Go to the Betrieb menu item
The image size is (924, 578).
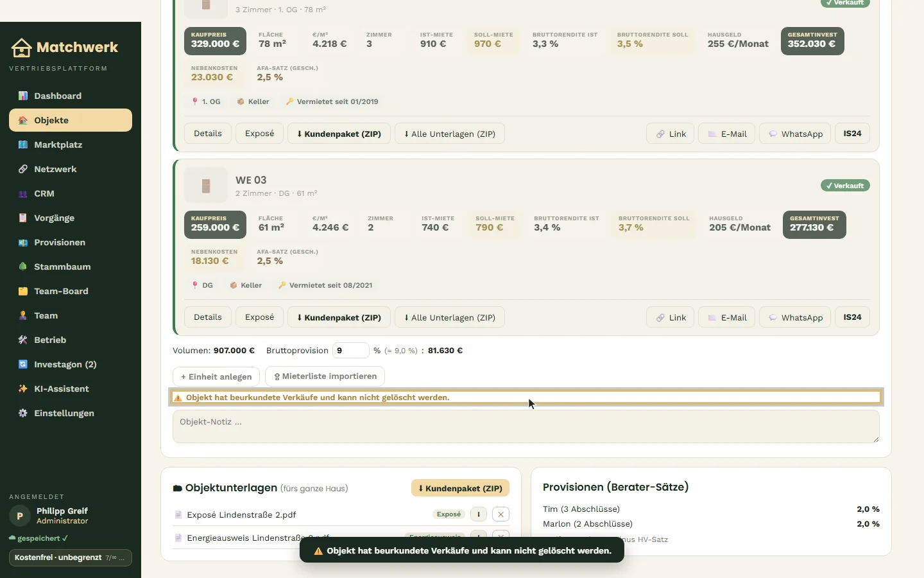pyautogui.click(x=71, y=340)
